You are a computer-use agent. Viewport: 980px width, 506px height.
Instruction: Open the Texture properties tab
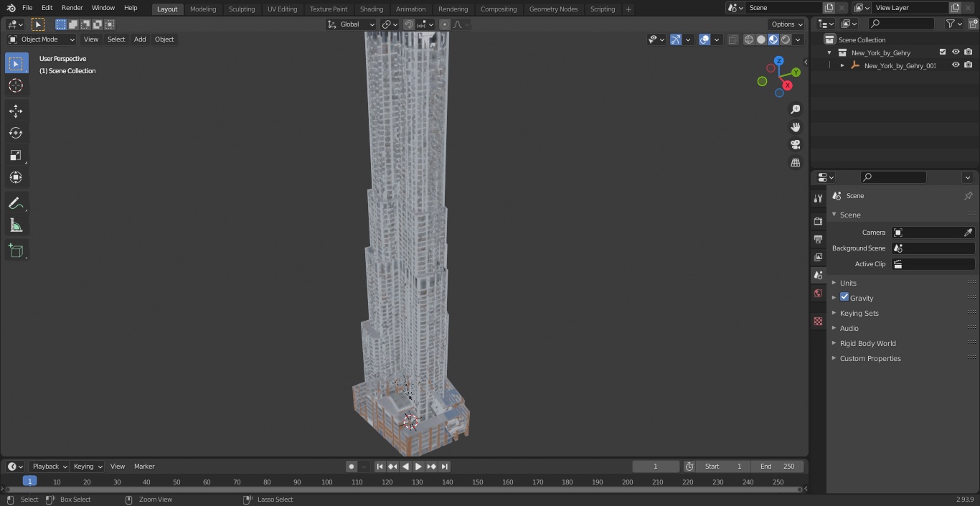(818, 321)
